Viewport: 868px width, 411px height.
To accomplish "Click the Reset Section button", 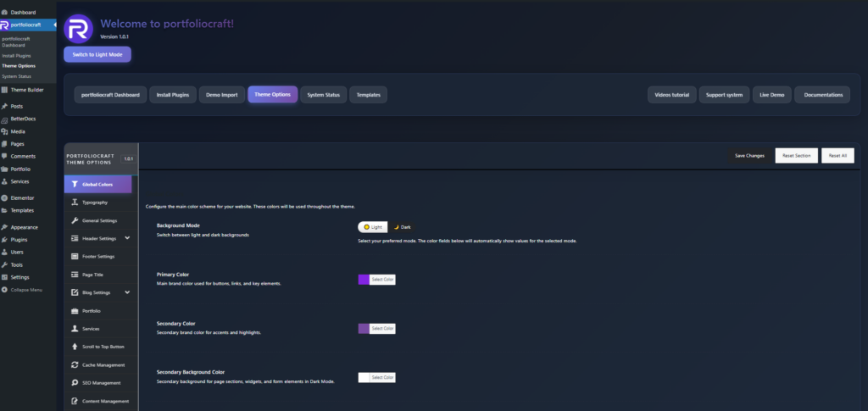I will [x=797, y=156].
